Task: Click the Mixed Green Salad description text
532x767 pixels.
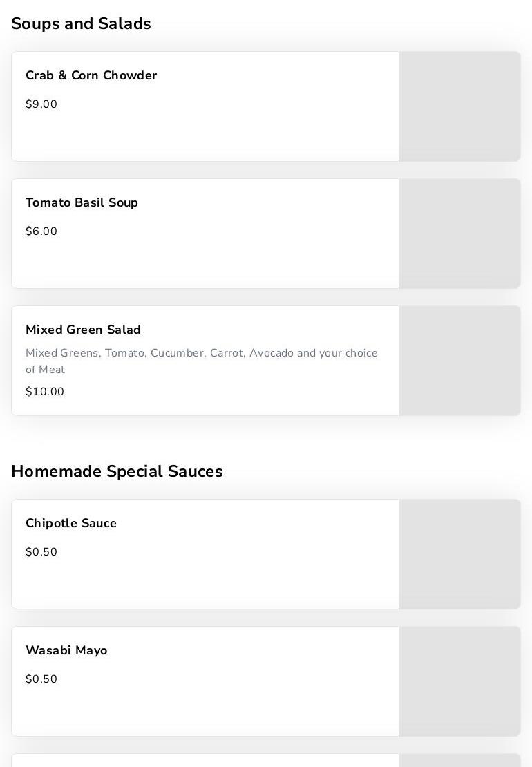Action: [x=201, y=361]
